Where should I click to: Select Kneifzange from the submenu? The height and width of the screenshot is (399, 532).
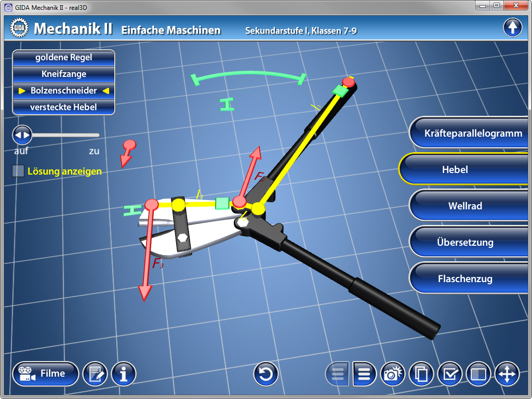63,74
